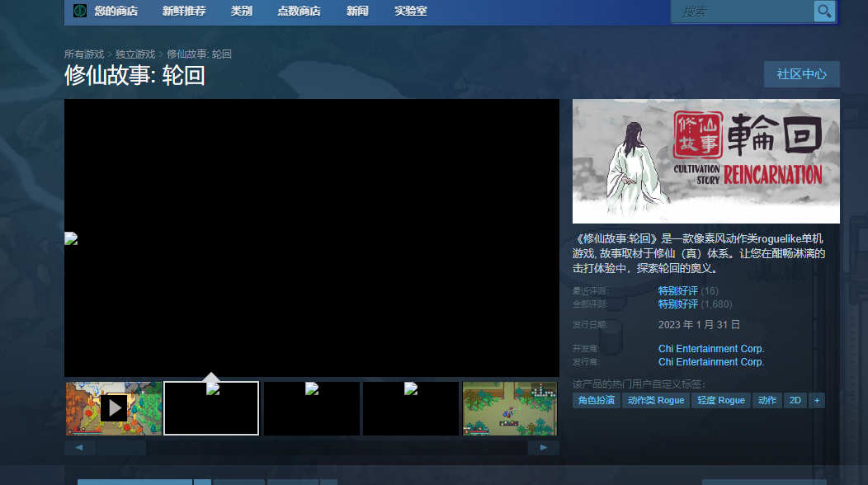Open the 社区中心 button

click(x=801, y=74)
